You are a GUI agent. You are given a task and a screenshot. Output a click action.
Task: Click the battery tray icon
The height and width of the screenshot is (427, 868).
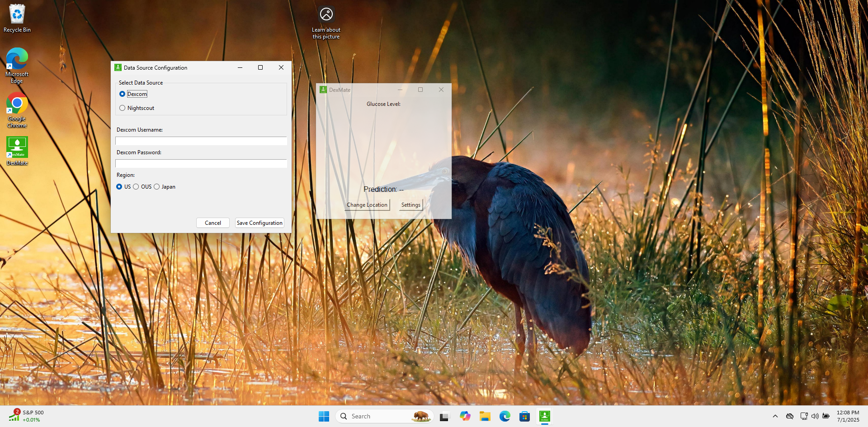(826, 416)
